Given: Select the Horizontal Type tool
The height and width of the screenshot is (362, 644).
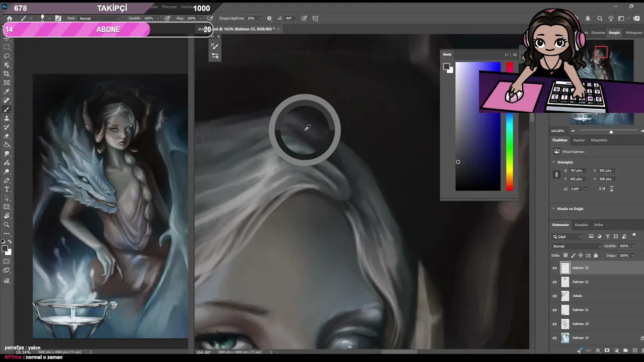Looking at the screenshot, I should tap(7, 190).
